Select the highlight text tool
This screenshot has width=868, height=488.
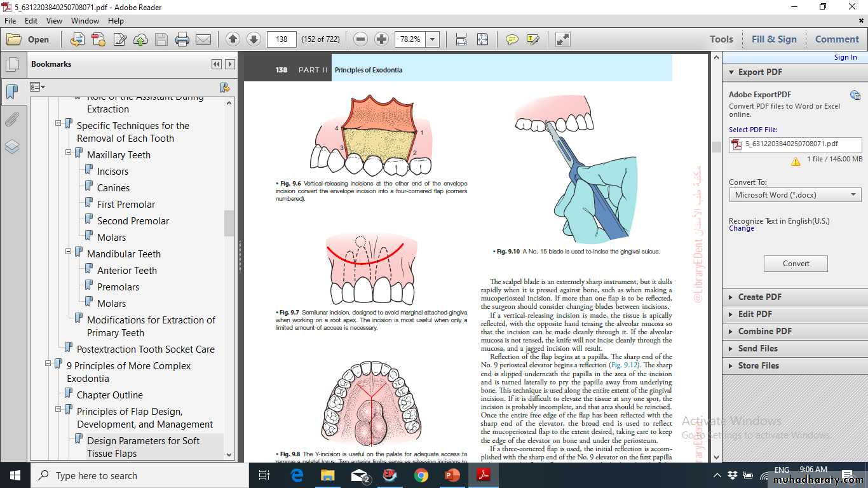coord(532,39)
